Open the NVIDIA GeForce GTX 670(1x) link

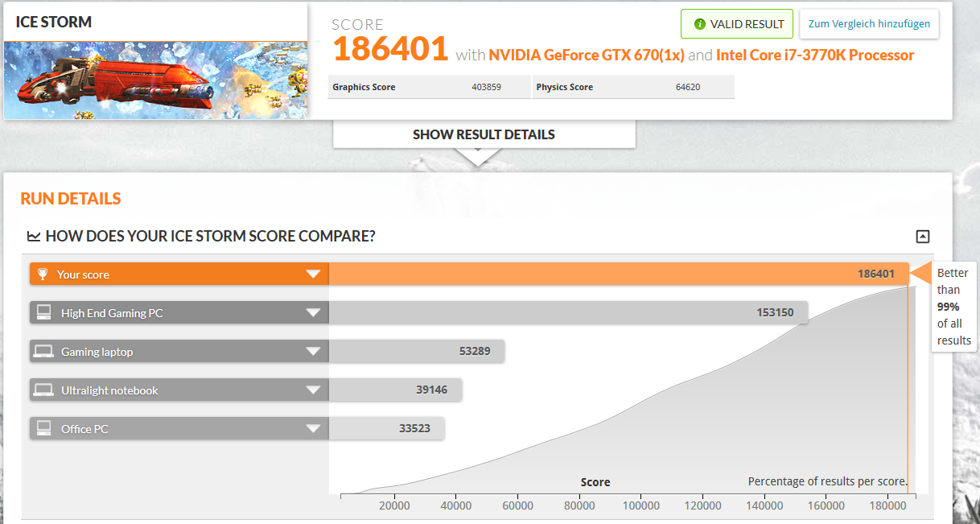tap(587, 56)
